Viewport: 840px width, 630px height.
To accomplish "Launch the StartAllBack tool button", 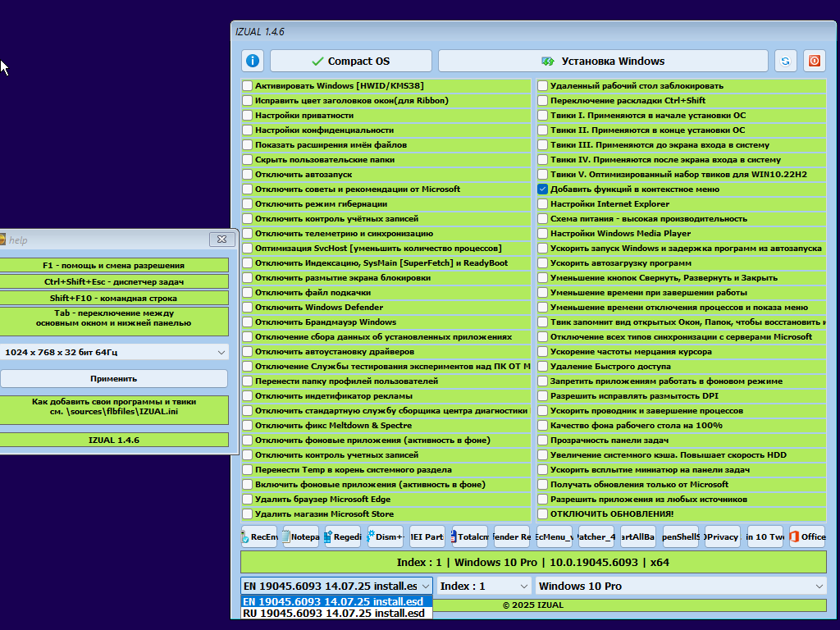I will coord(638,536).
